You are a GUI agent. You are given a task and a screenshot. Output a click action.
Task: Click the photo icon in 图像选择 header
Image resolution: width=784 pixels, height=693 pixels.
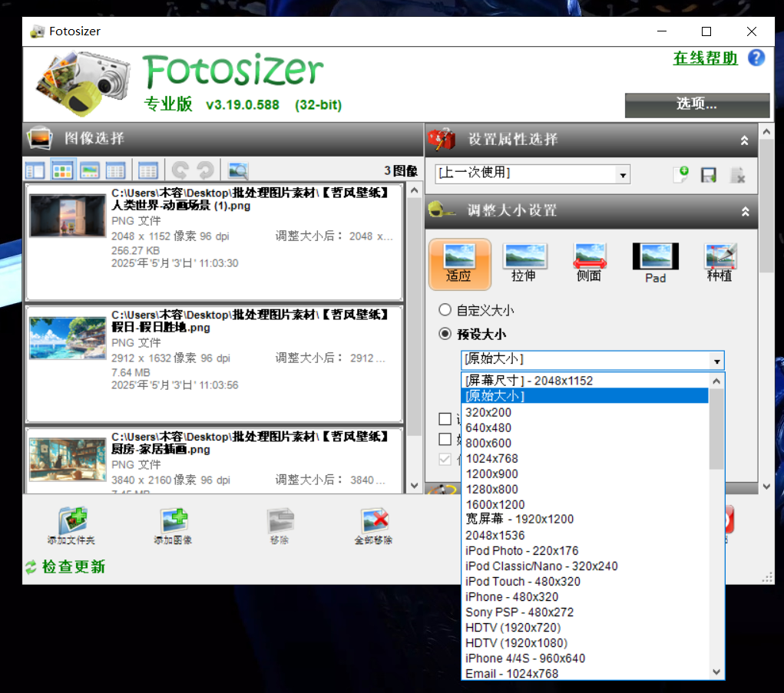tap(39, 138)
